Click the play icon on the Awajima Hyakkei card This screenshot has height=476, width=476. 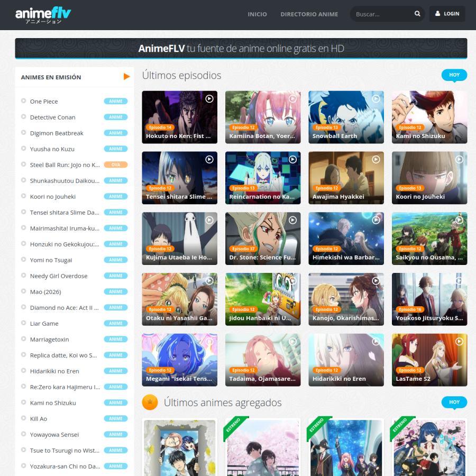click(x=376, y=159)
